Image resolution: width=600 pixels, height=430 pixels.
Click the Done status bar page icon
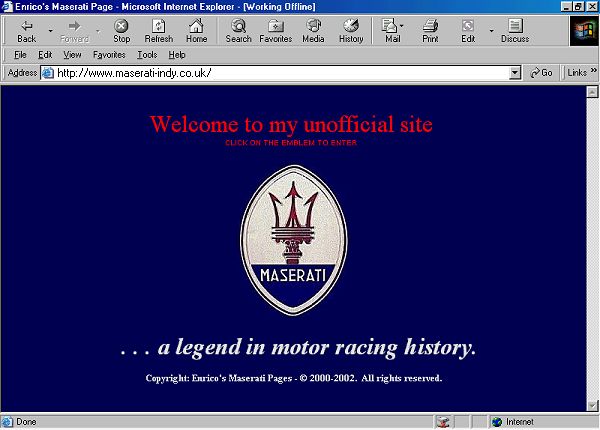(x=7, y=422)
